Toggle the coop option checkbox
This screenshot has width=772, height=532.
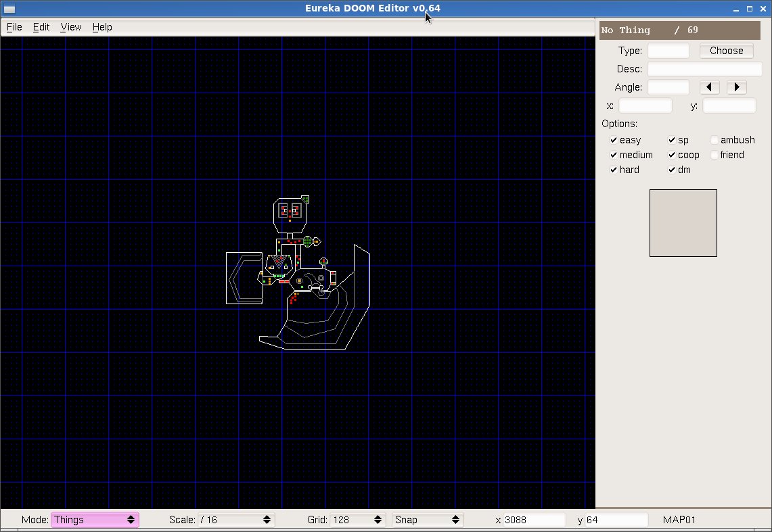[x=672, y=155]
